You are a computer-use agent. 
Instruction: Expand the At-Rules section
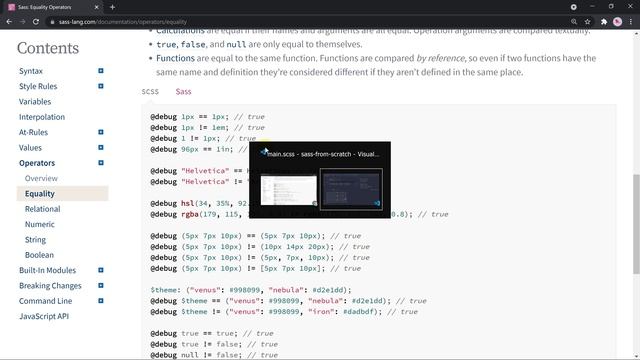(101, 132)
